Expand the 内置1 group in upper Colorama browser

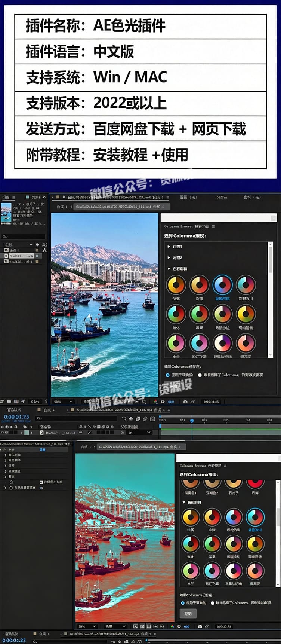[169, 247]
